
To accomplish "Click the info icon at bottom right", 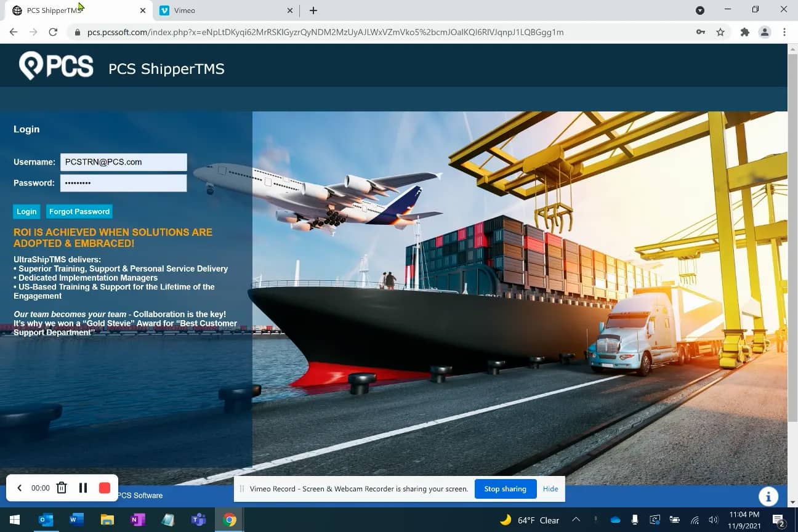I will pos(768,496).
